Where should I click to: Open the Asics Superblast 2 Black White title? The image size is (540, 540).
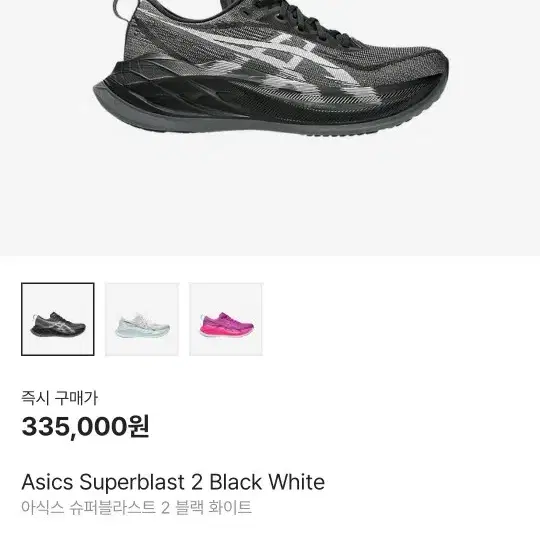coord(173,482)
